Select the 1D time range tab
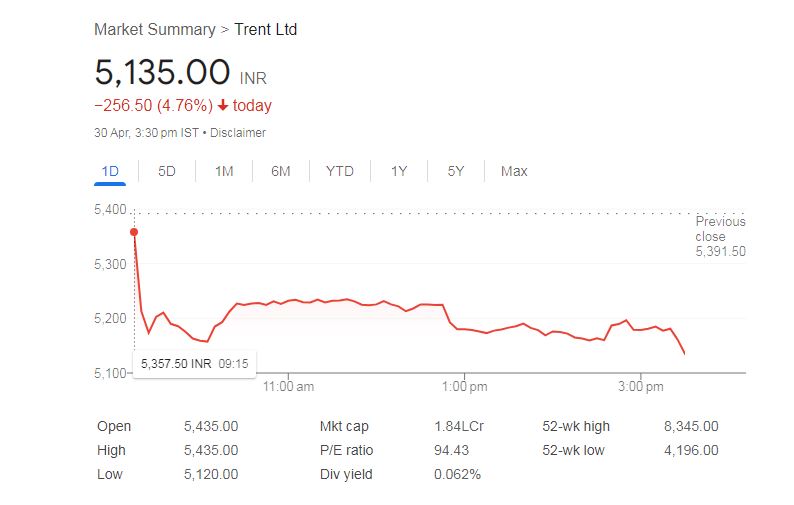Image resolution: width=794 pixels, height=505 pixels. pyautogui.click(x=110, y=171)
